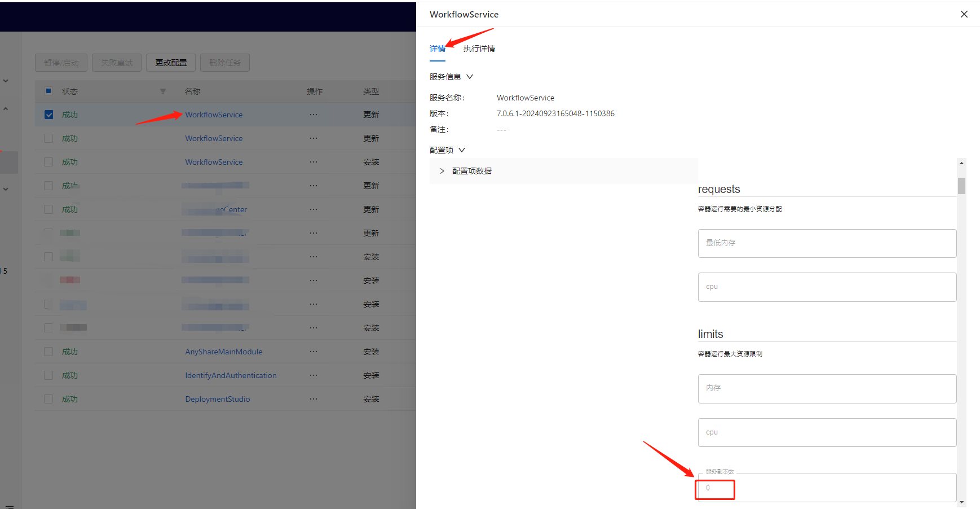Click the 最低内存 input under requests
Image resolution: width=980 pixels, height=509 pixels.
827,243
